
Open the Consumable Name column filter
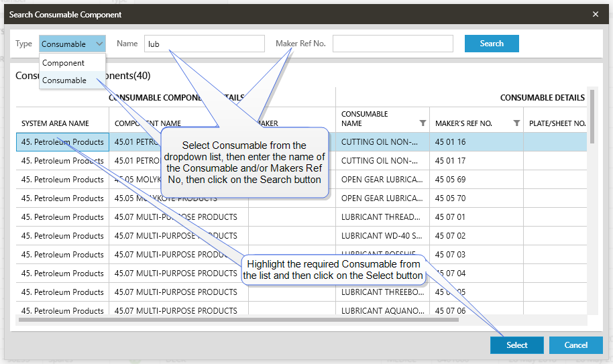423,123
